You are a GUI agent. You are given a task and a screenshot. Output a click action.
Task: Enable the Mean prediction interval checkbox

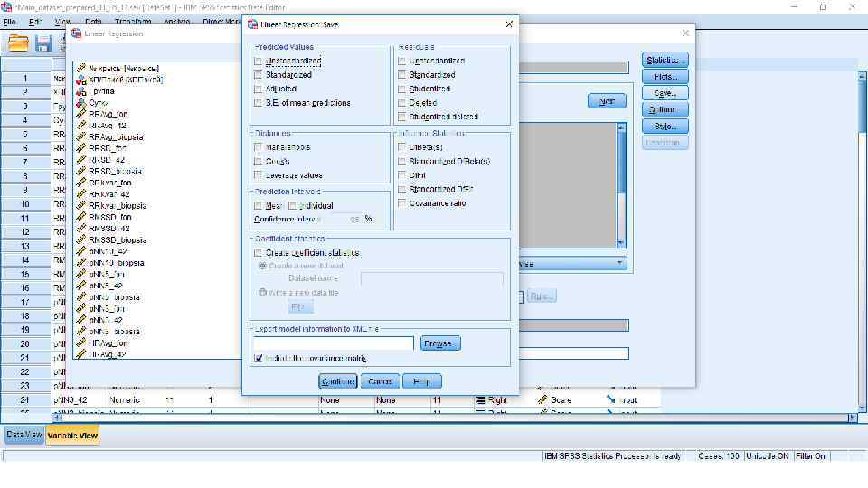coord(258,206)
